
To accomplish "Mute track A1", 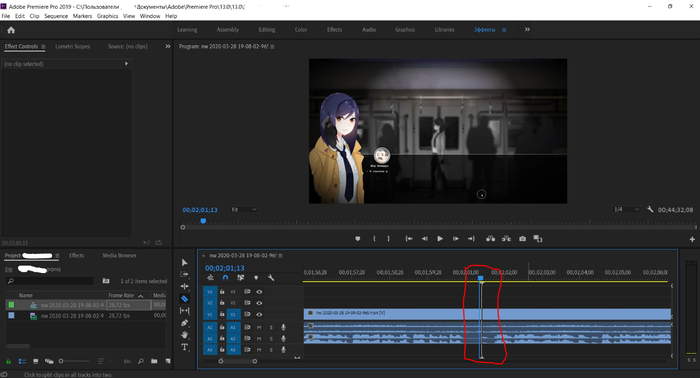I will 259,327.
